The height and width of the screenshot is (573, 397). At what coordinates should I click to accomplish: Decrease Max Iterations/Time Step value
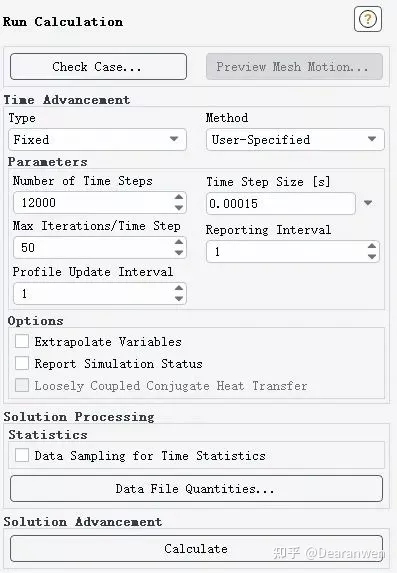coord(178,253)
